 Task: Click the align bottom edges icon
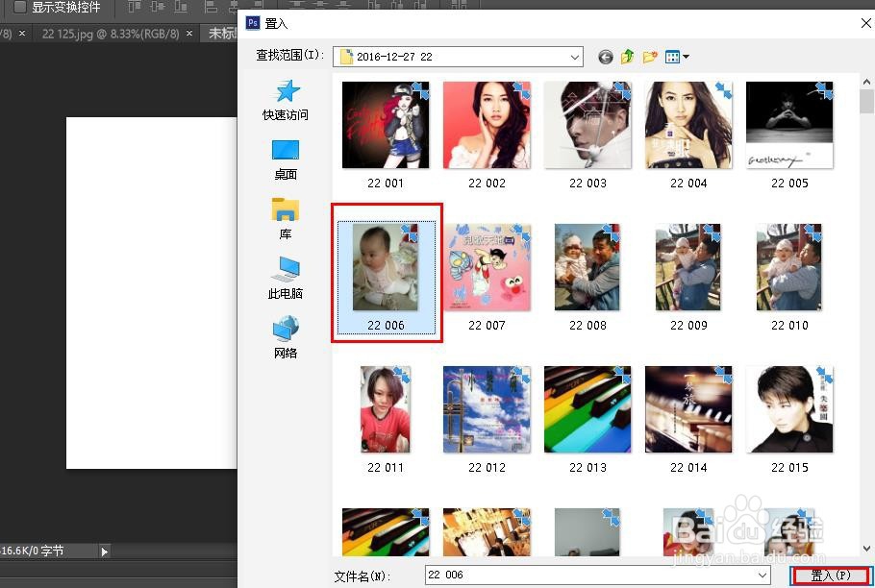[x=181, y=6]
